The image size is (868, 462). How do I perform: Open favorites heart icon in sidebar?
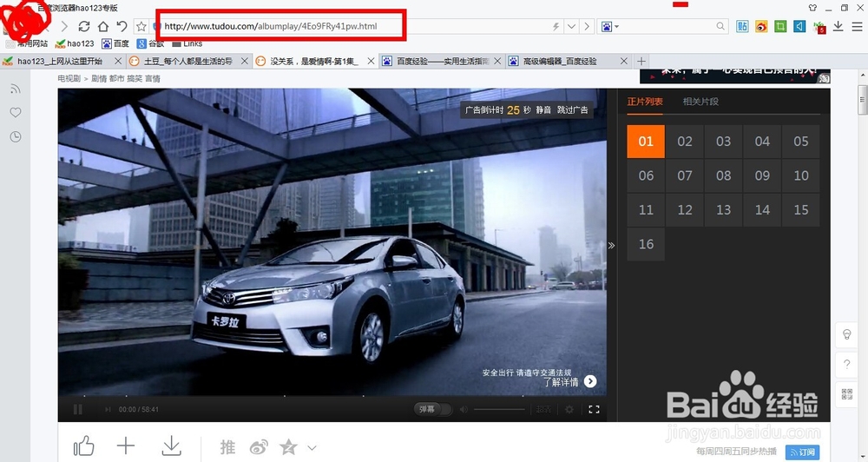[16, 112]
